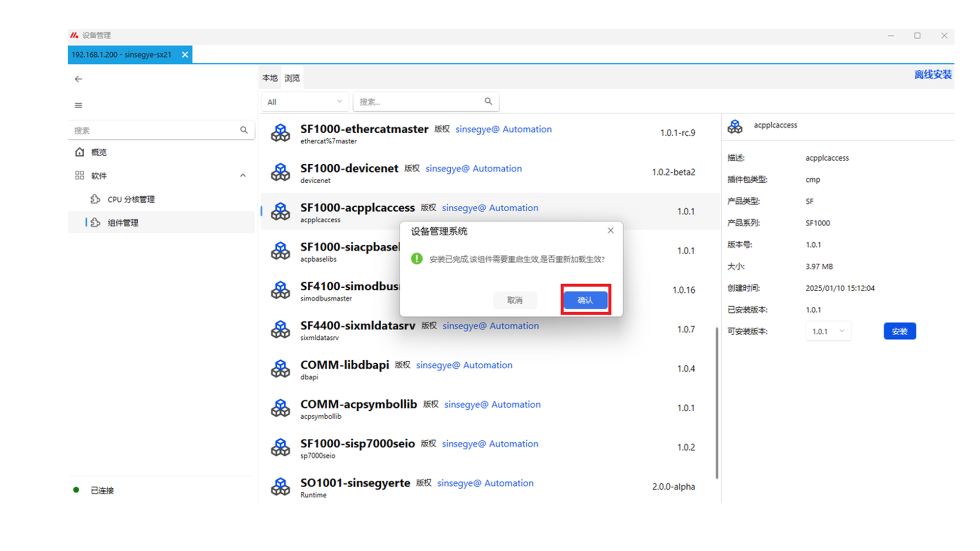Viewport: 980px width, 551px height.
Task: Click the component list vertical scrollbar
Action: click(x=717, y=403)
